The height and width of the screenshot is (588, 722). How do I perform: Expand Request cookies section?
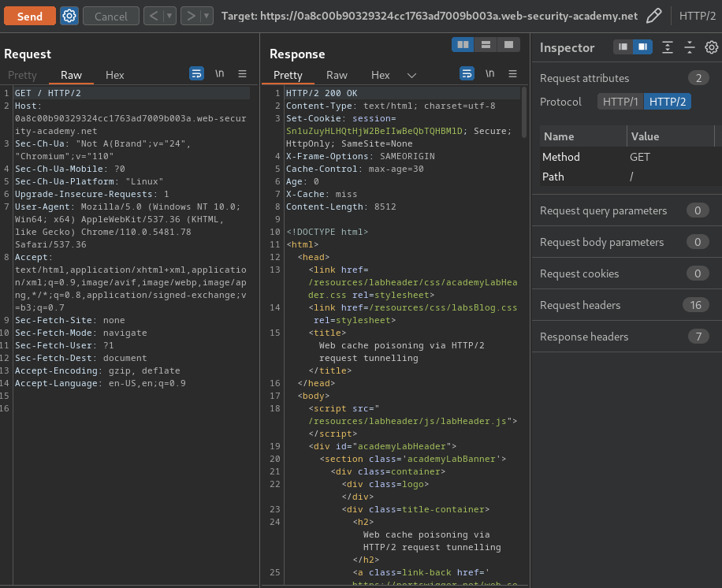click(x=627, y=274)
